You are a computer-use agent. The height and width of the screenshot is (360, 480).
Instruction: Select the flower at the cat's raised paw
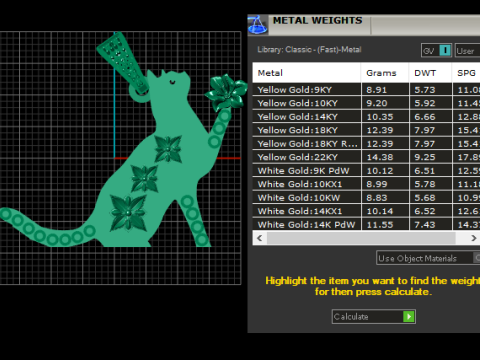pyautogui.click(x=227, y=92)
